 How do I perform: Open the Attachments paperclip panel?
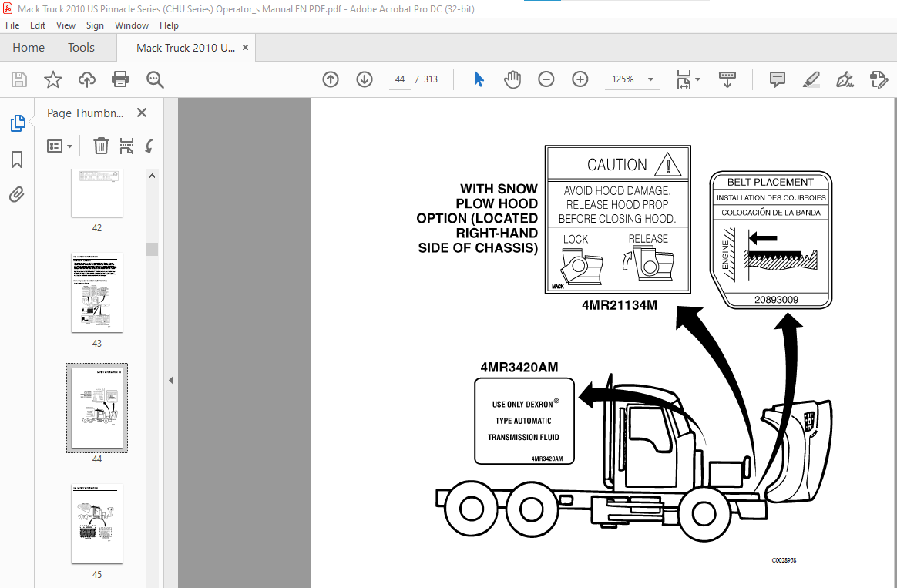tap(17, 195)
